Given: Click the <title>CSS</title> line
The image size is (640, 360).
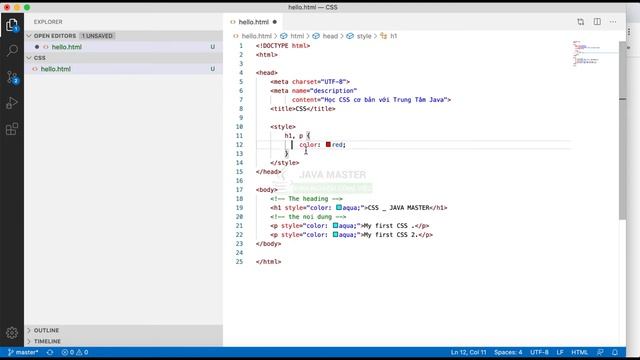Looking at the screenshot, I should [302, 109].
